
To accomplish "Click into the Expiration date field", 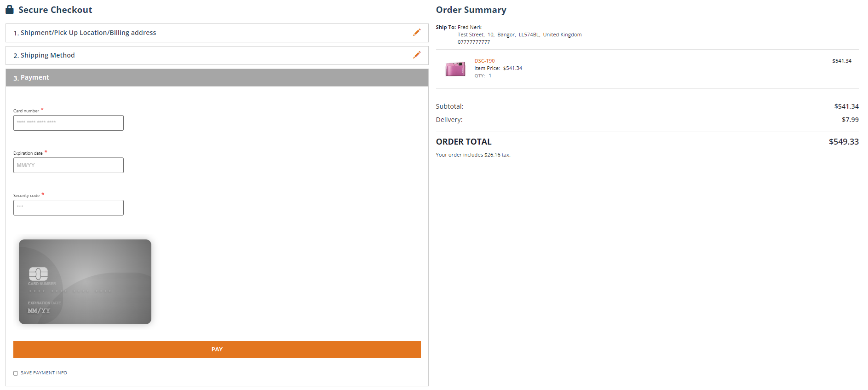I will click(69, 165).
